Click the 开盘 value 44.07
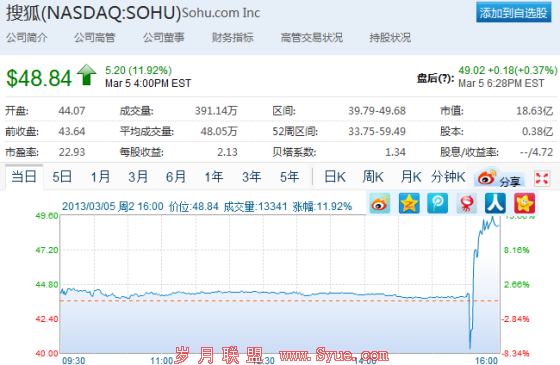 pos(72,111)
